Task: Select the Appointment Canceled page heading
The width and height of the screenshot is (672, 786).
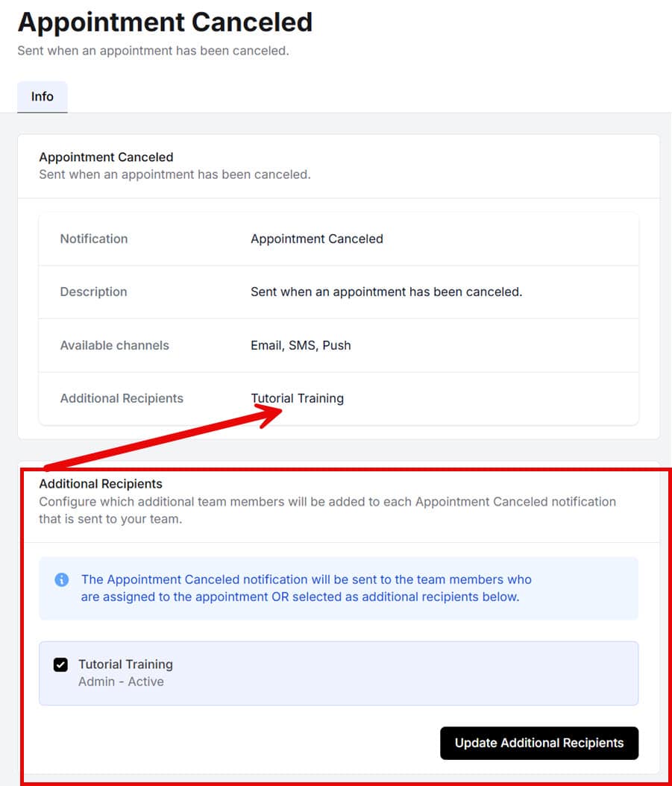Action: coord(164,22)
